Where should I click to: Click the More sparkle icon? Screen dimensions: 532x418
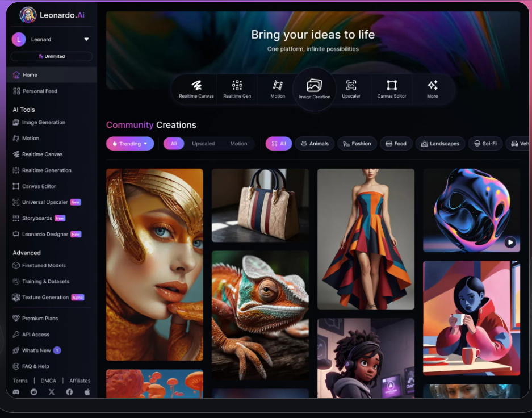pos(432,86)
